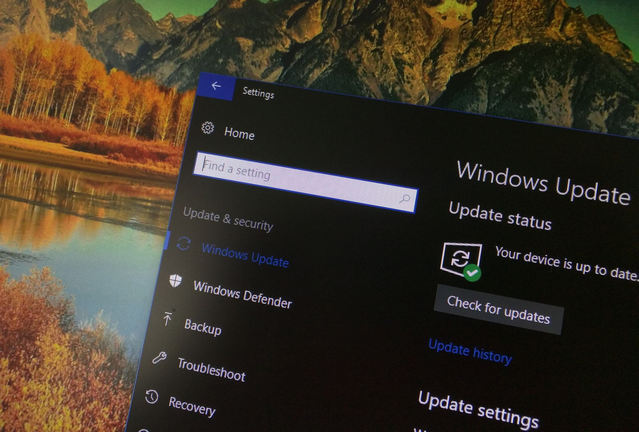Click the update status checkmark icon
The image size is (639, 432).
tap(472, 272)
